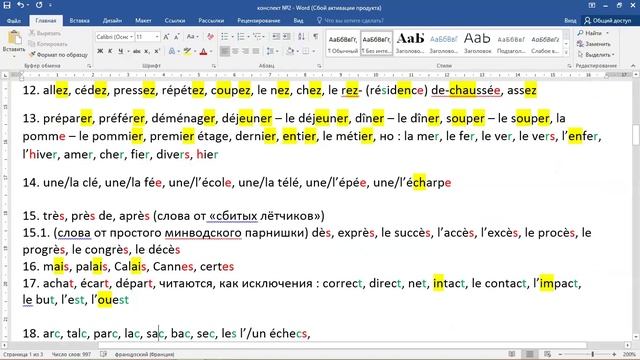The height and width of the screenshot is (360, 640).
Task: Open the Файл tab
Action: [x=14, y=20]
